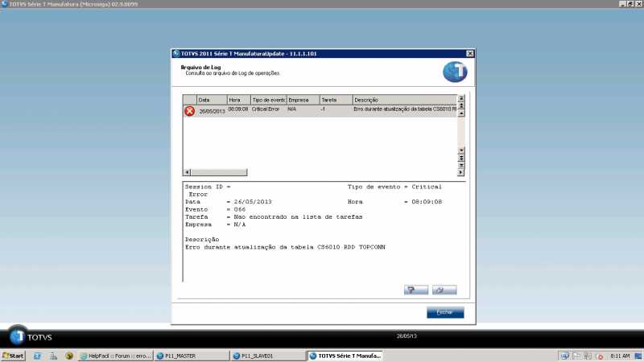The height and width of the screenshot is (362, 644).
Task: Click the 'Nao encontrado na lista de tarefas' text
Action: (x=298, y=216)
